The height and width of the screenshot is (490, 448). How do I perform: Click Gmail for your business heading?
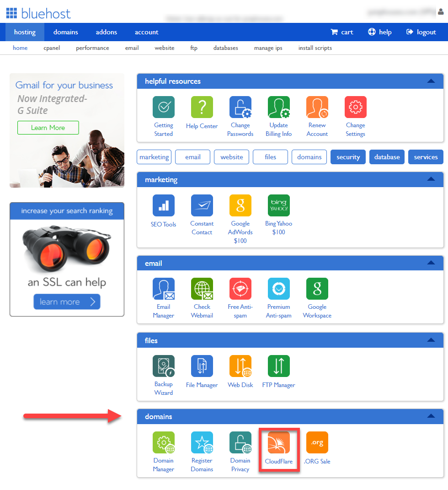(64, 85)
